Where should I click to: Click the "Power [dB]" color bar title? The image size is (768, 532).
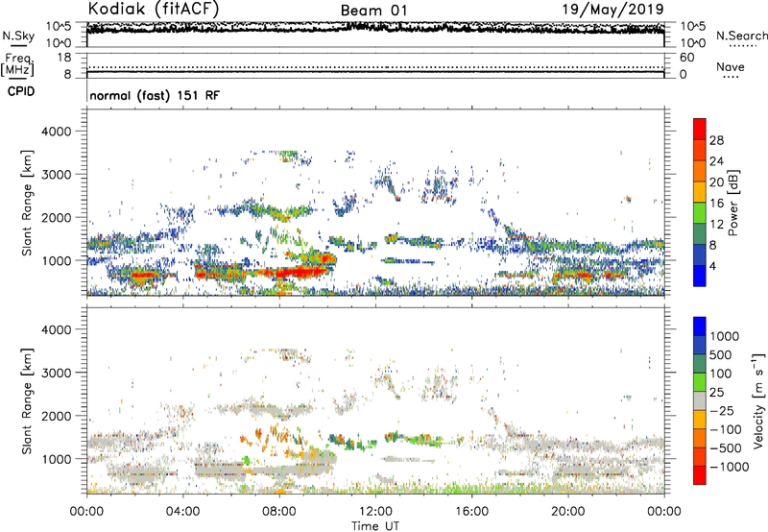tap(732, 203)
